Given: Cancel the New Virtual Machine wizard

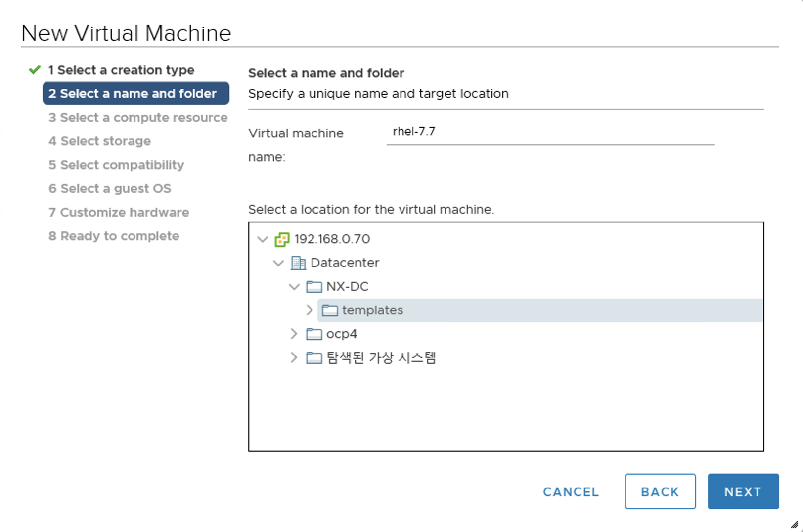Looking at the screenshot, I should coord(571,492).
